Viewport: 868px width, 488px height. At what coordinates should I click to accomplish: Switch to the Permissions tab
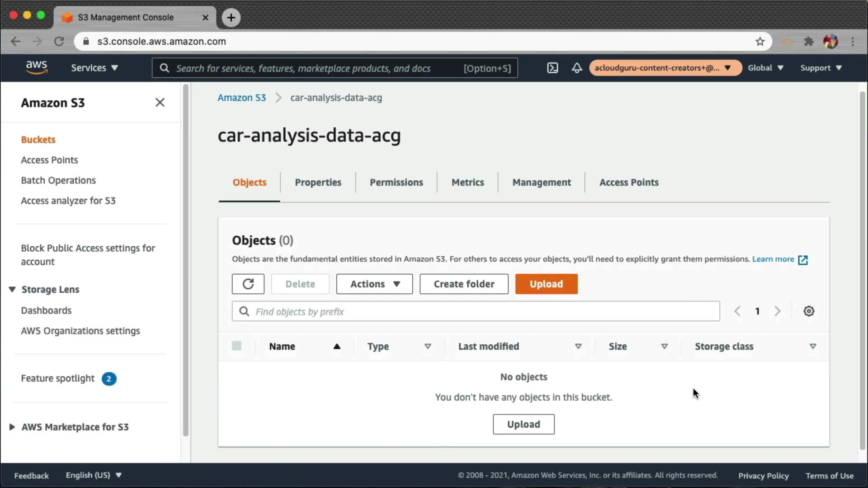pyautogui.click(x=396, y=182)
